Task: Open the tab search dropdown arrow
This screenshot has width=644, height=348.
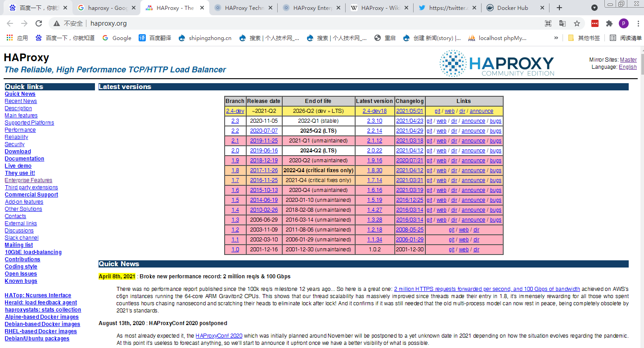Action: pos(594,8)
